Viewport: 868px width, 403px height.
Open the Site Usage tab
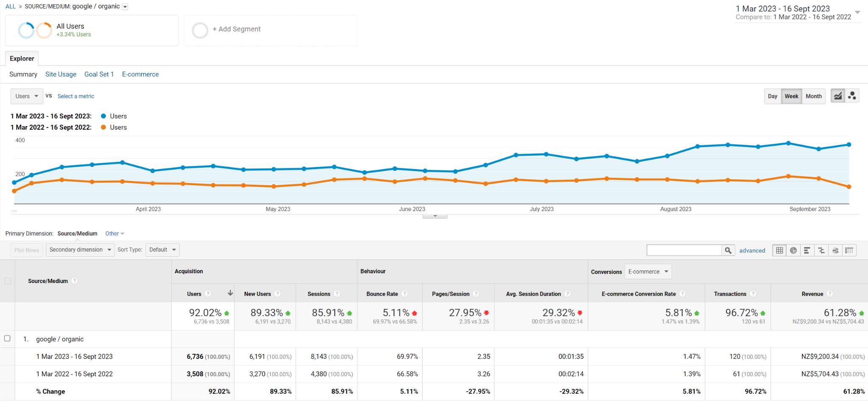click(x=61, y=74)
